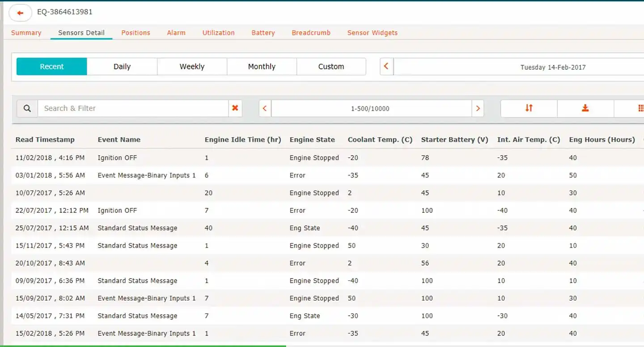Select the Weekly time range
This screenshot has height=347, width=644.
pyautogui.click(x=192, y=67)
